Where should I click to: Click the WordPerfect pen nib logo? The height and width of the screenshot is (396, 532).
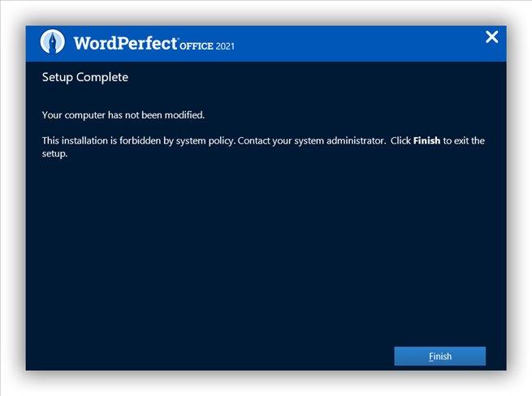[54, 41]
